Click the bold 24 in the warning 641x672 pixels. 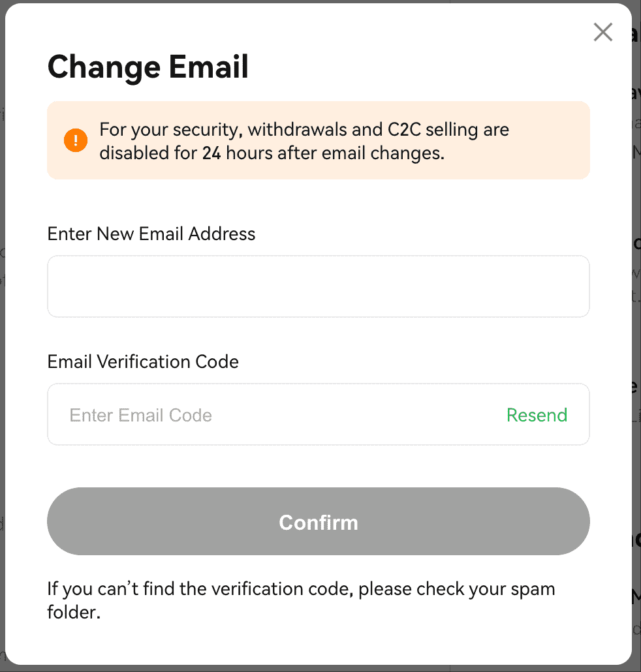(x=211, y=154)
